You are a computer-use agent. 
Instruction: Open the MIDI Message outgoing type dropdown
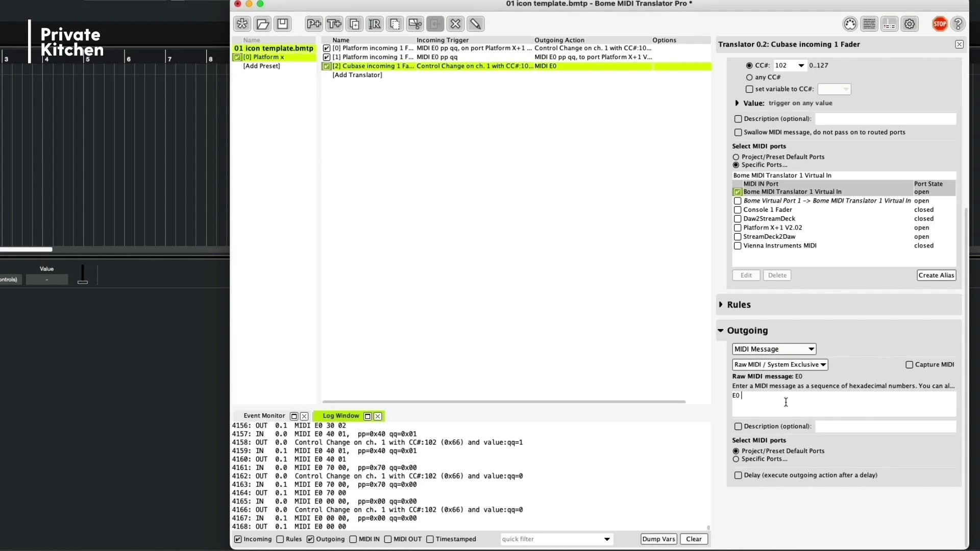(774, 349)
